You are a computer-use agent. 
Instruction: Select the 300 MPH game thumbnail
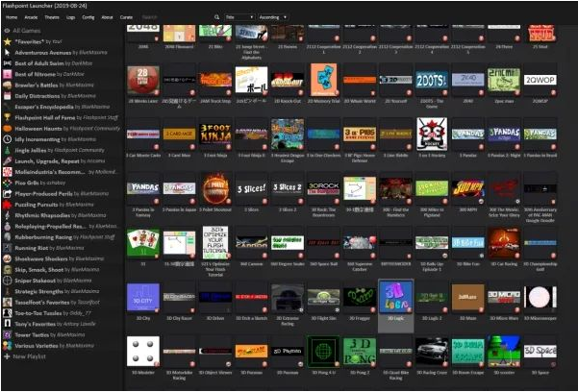(467, 188)
